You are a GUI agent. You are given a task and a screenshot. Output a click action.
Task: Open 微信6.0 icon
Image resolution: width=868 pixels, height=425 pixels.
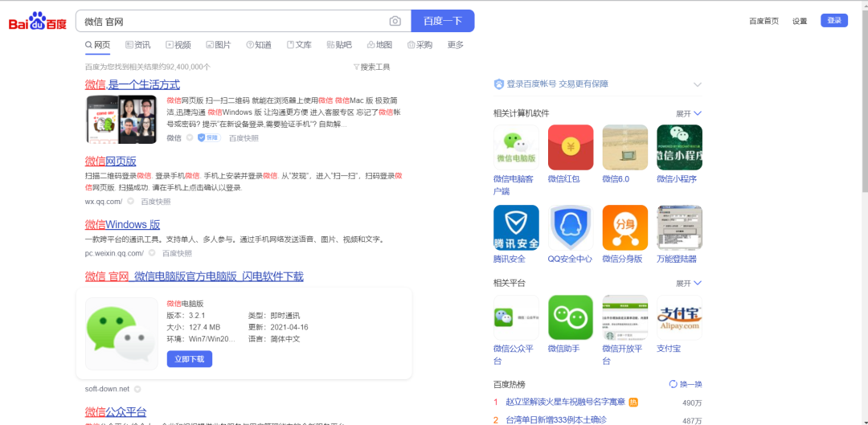pos(625,147)
